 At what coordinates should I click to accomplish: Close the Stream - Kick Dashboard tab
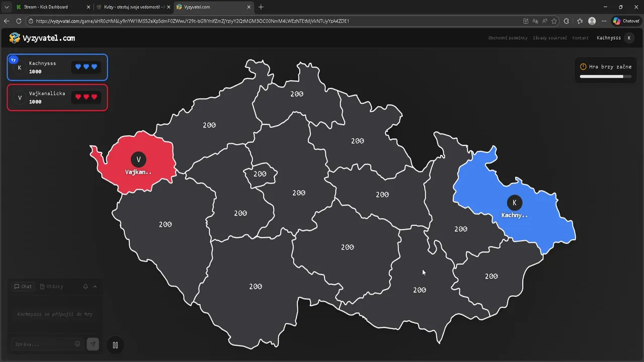89,7
